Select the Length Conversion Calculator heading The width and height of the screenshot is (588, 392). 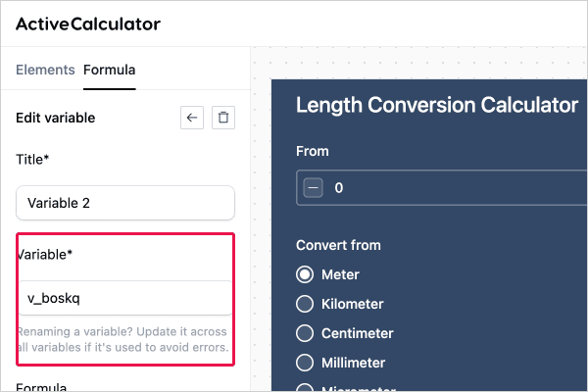437,105
